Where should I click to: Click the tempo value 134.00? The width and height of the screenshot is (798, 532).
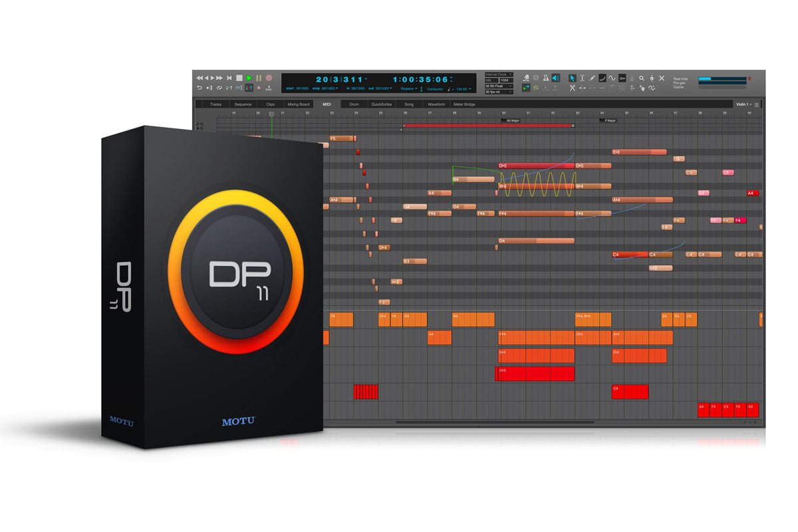(x=461, y=88)
